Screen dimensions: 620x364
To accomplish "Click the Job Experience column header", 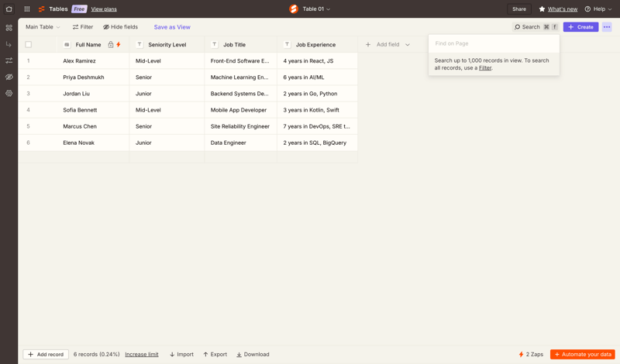I will pyautogui.click(x=317, y=44).
